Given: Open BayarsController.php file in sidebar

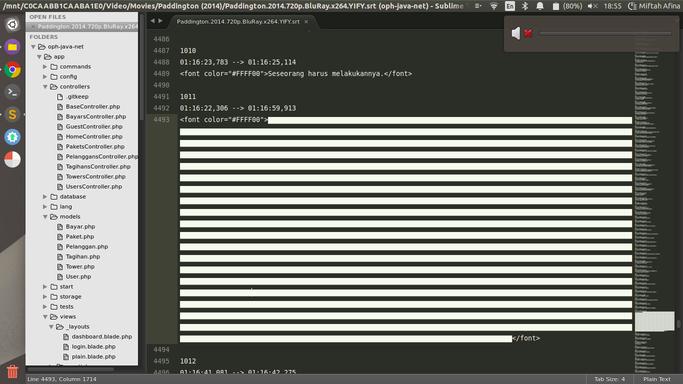Looking at the screenshot, I should pos(96,117).
